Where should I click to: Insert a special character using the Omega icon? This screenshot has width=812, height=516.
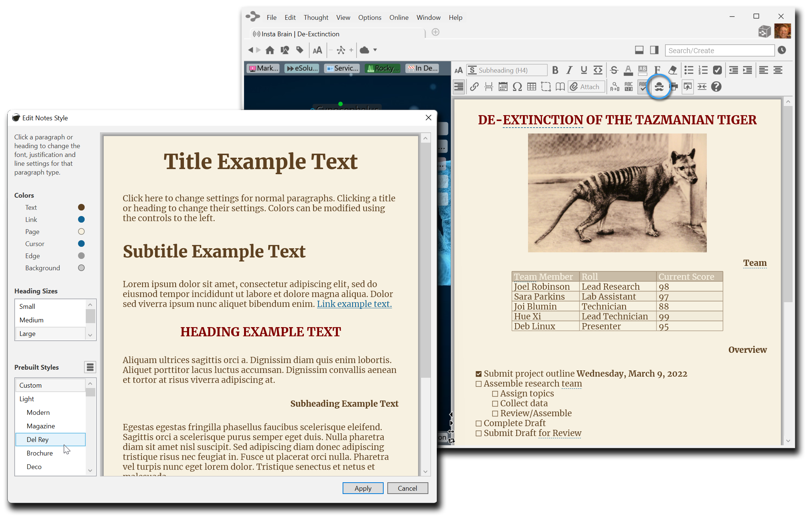click(x=517, y=87)
